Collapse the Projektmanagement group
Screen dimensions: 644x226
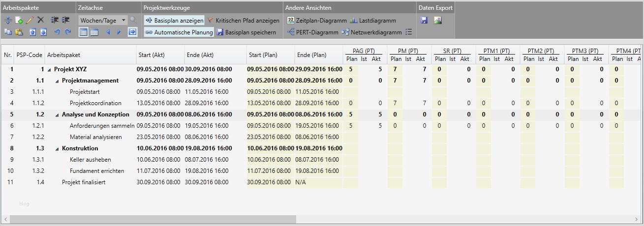pyautogui.click(x=57, y=81)
